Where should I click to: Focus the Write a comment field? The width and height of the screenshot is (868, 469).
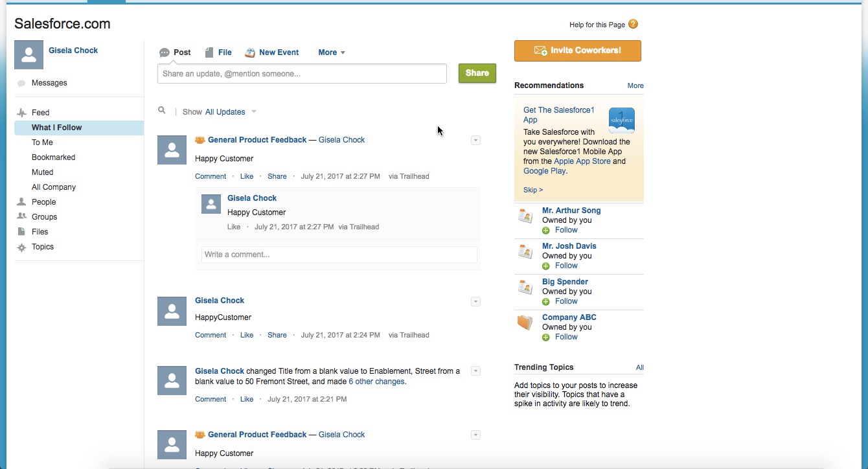[339, 255]
